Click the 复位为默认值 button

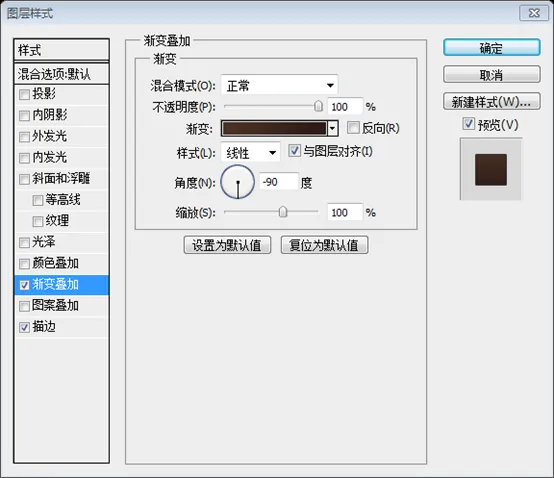pos(324,245)
